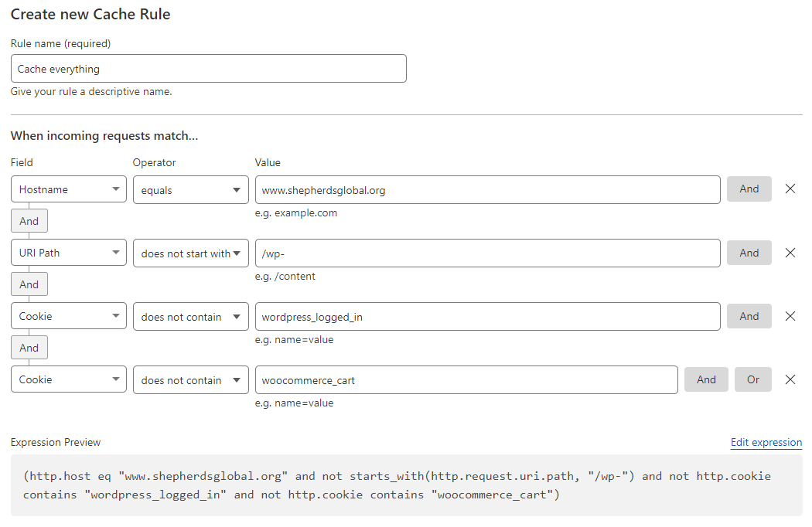Image resolution: width=812 pixels, height=527 pixels.
Task: Edit the /wp- value input
Action: [x=487, y=253]
